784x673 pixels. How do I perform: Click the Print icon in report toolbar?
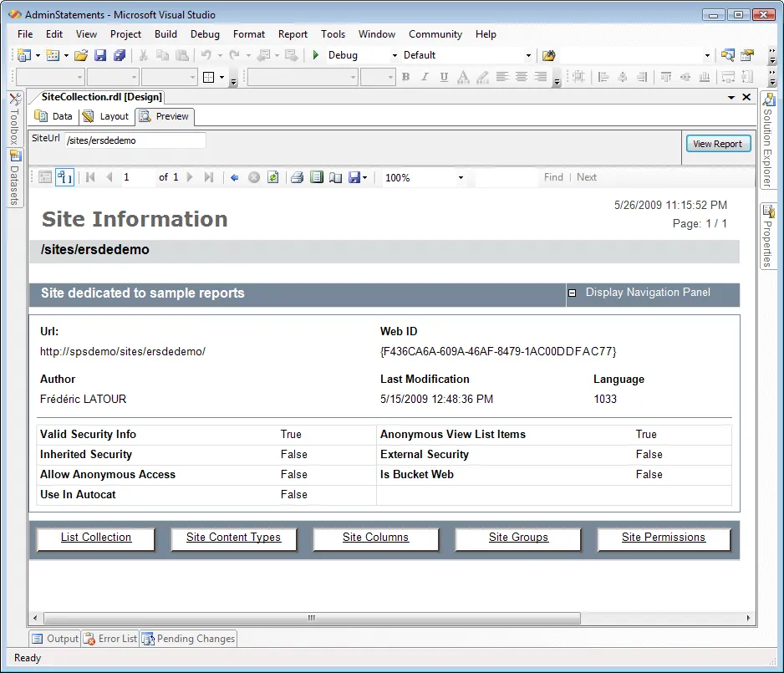[x=297, y=177]
